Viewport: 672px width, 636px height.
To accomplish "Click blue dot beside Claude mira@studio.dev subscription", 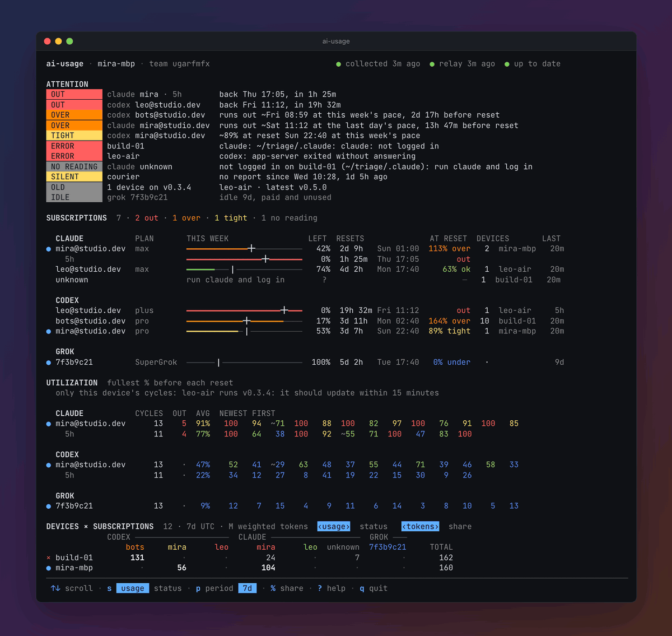I will click(49, 249).
